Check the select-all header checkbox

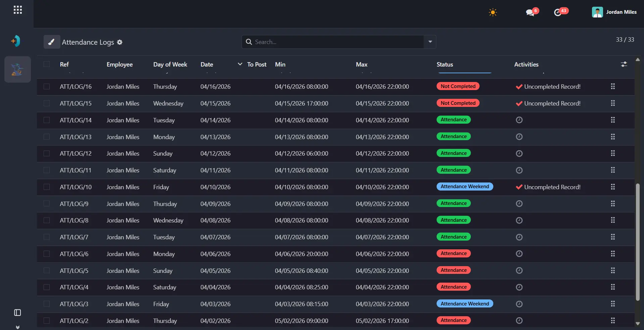[x=47, y=64]
